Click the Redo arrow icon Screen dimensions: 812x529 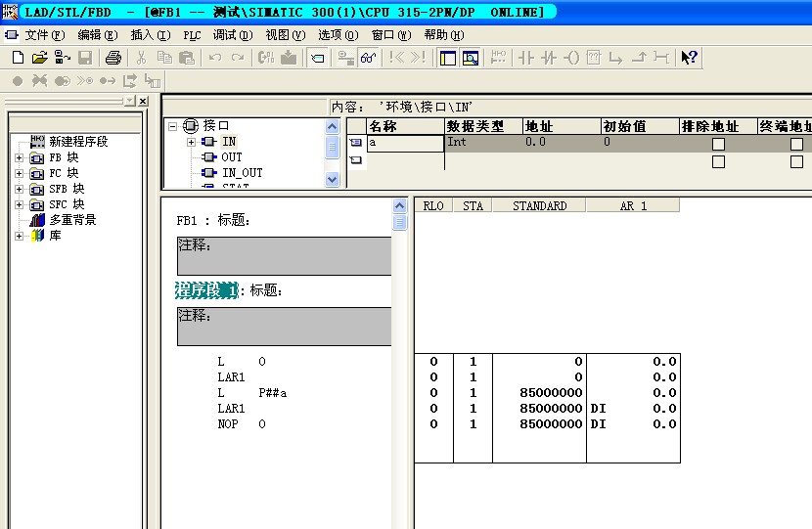point(238,58)
